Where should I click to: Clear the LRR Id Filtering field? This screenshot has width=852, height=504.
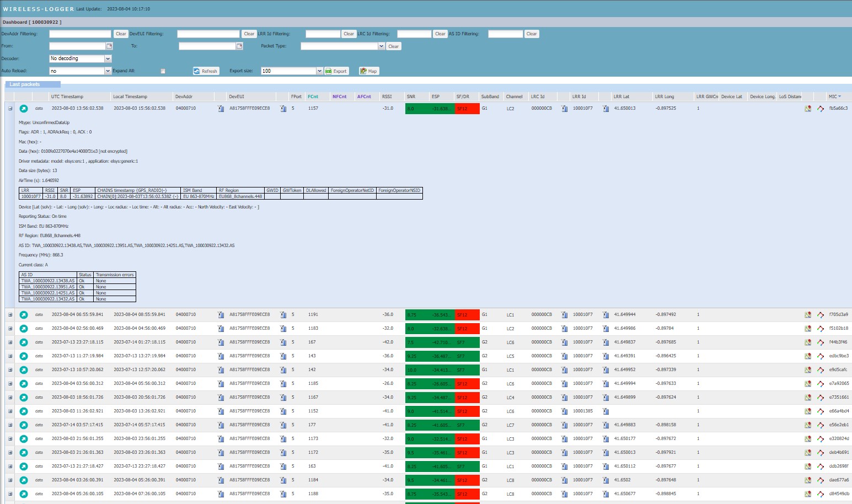coord(349,34)
